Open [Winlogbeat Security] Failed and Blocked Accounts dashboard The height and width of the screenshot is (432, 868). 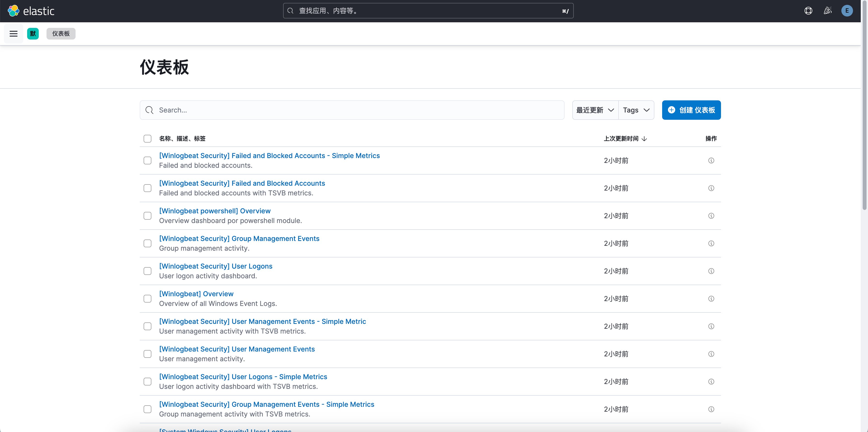point(242,184)
